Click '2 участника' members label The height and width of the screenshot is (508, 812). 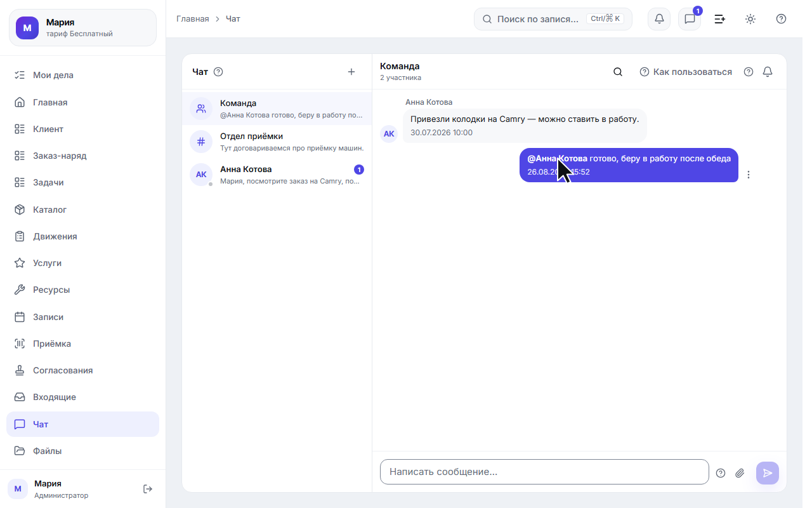[400, 78]
